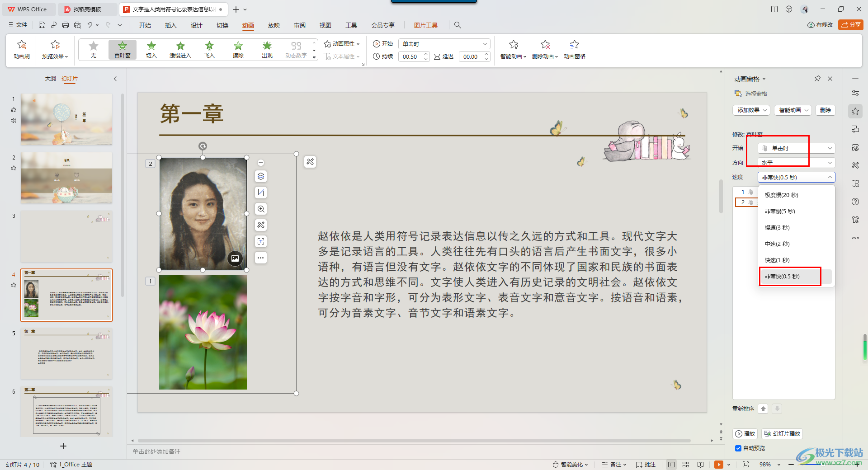868x470 pixels.
Task: Click the layers icon beside the portrait
Action: (261, 176)
